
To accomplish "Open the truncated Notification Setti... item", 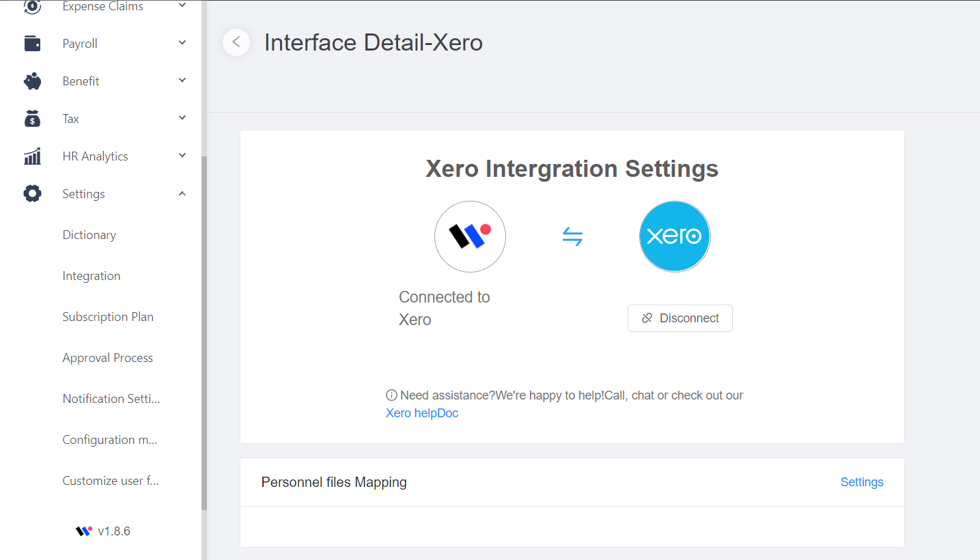I will tap(111, 399).
